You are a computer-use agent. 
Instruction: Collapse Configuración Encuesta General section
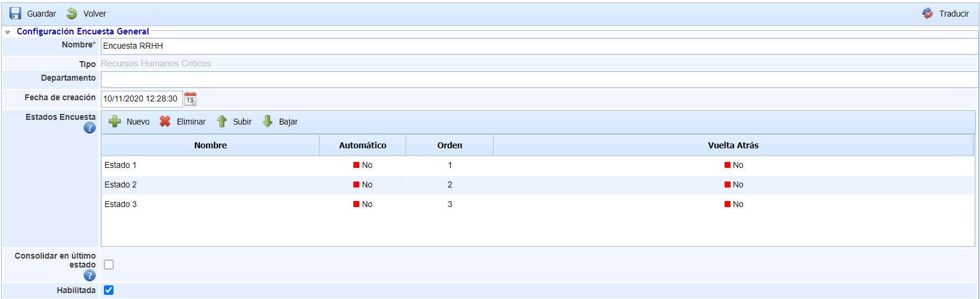pyautogui.click(x=8, y=32)
